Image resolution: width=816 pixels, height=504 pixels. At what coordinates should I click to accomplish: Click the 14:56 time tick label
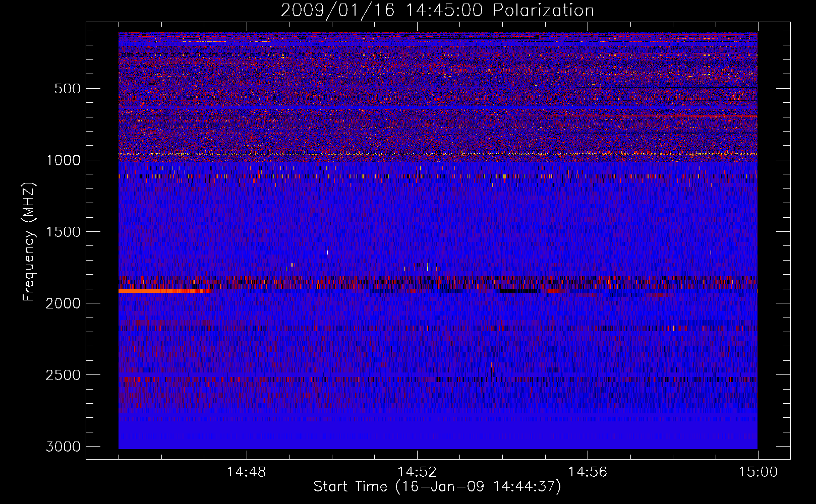[588, 472]
